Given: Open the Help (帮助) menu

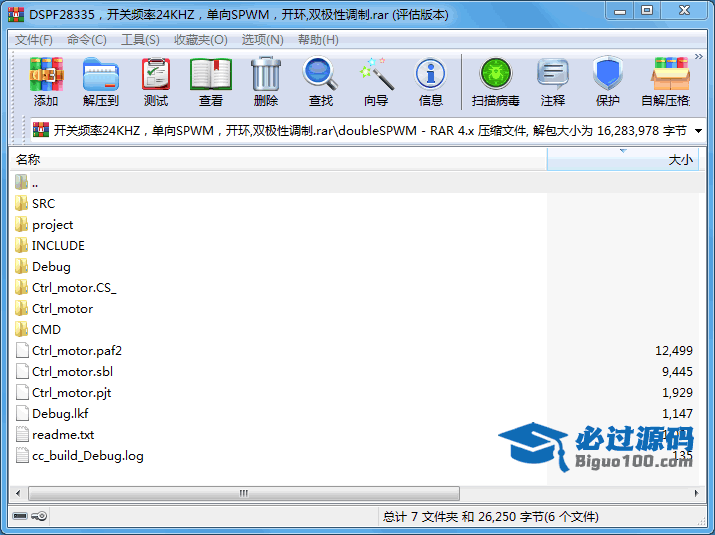Looking at the screenshot, I should 318,40.
